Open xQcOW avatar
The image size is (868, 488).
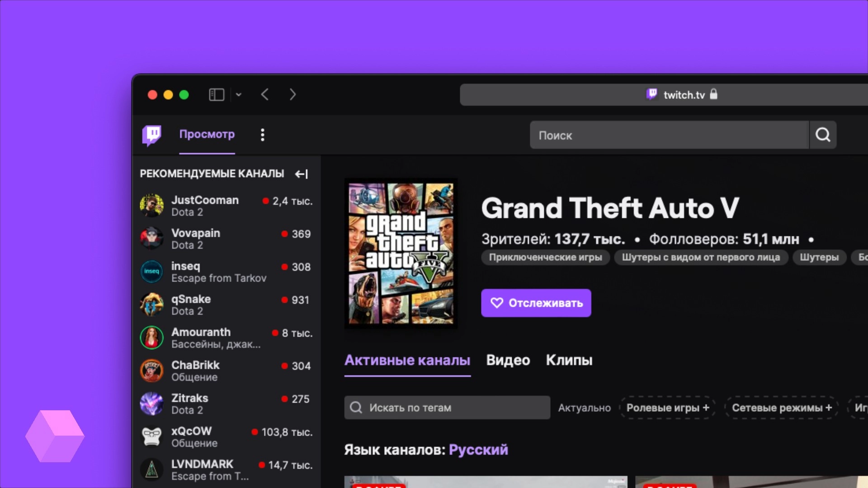pyautogui.click(x=151, y=436)
